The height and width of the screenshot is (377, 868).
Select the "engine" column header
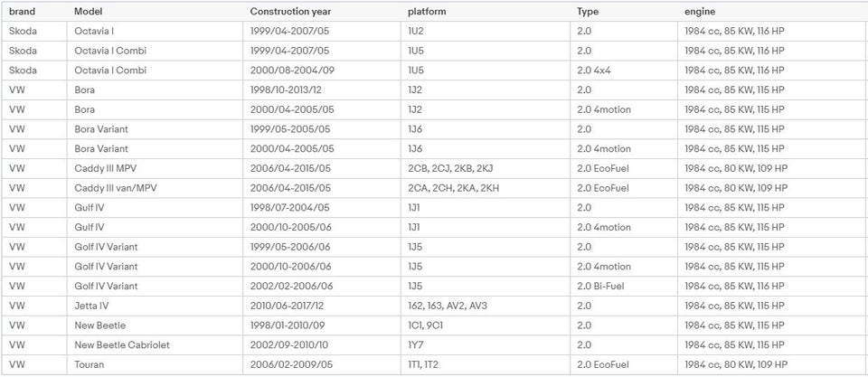700,12
